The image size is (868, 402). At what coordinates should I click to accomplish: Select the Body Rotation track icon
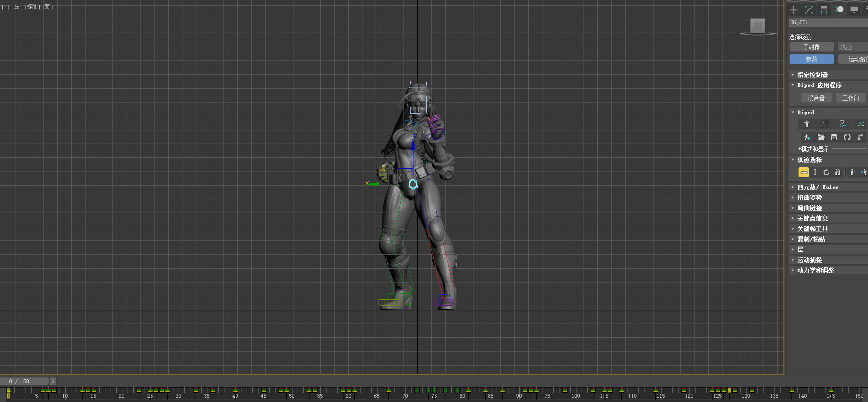click(826, 172)
